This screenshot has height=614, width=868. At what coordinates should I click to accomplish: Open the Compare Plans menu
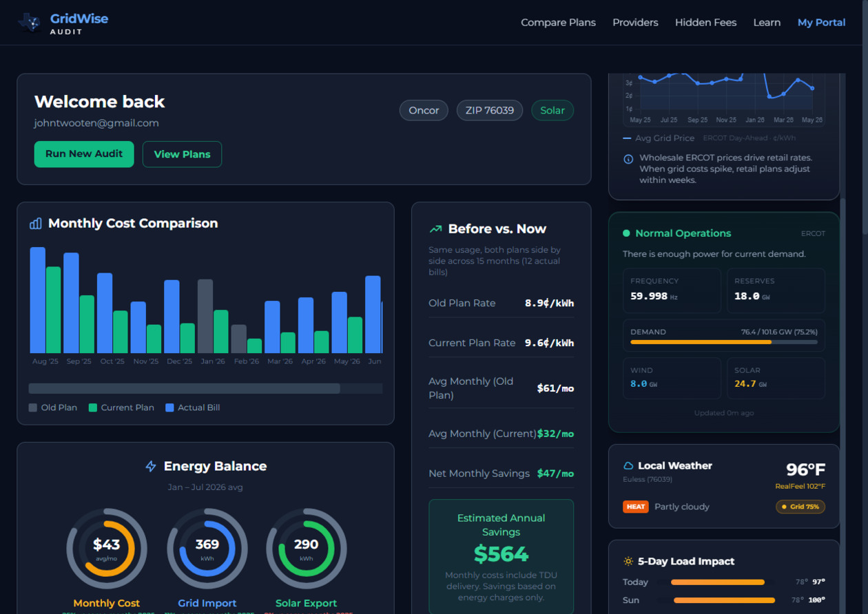point(558,23)
